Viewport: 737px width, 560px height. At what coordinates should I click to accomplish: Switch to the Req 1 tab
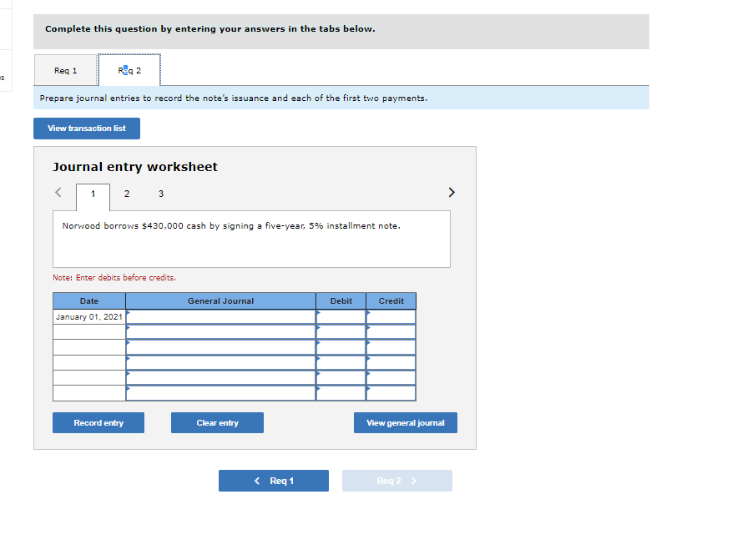[65, 70]
